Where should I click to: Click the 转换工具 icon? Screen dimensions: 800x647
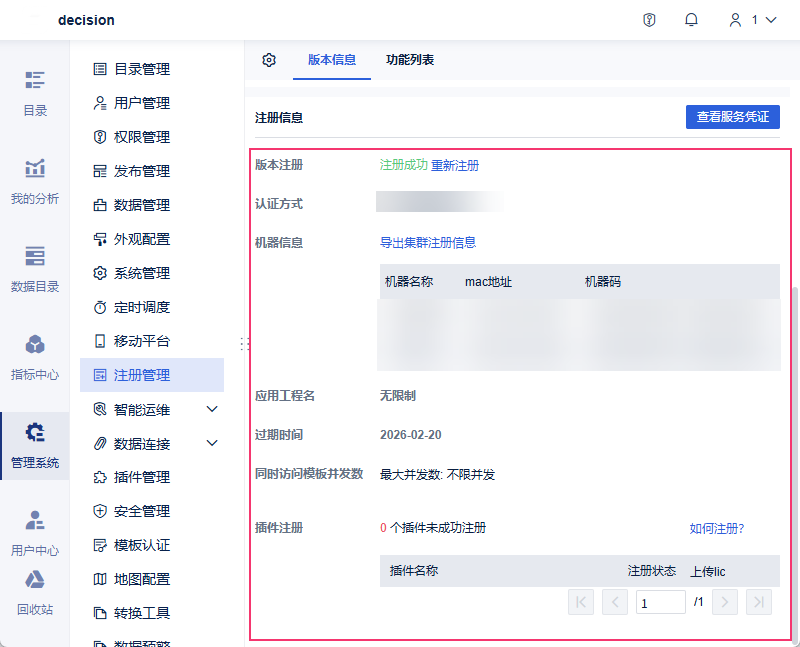tap(100, 613)
